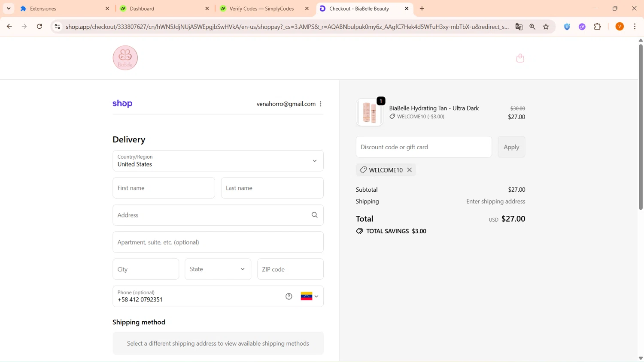Click the Last name field
The image size is (644, 362).
click(272, 188)
